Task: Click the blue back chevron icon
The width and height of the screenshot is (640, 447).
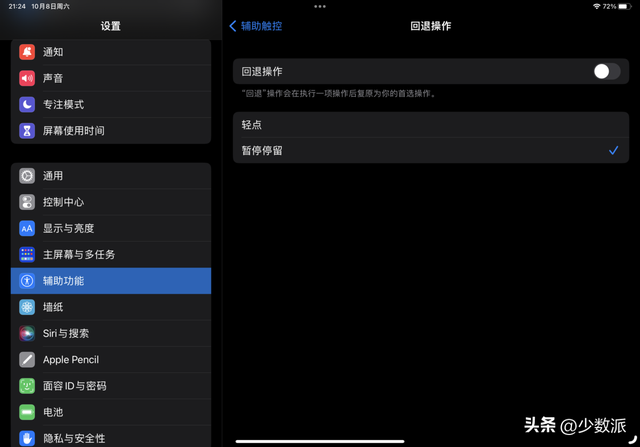Action: click(233, 26)
